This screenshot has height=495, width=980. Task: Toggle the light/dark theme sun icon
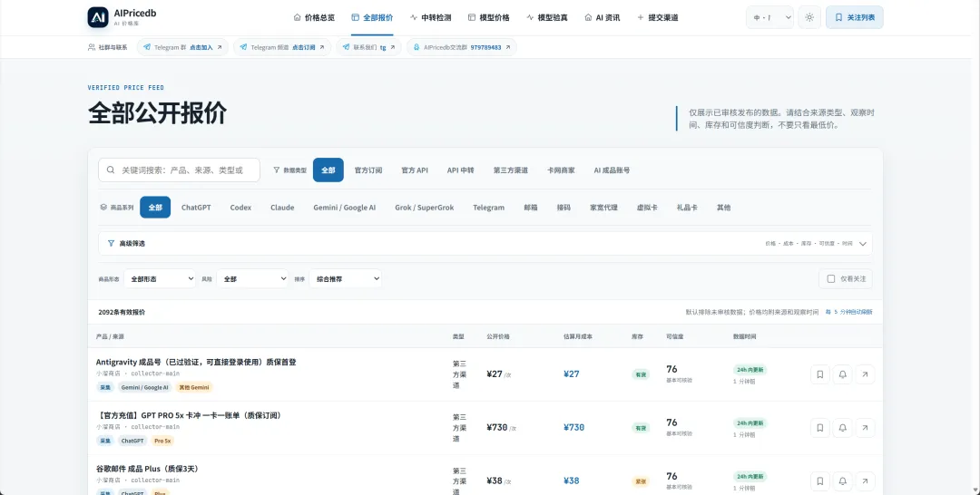tap(809, 17)
